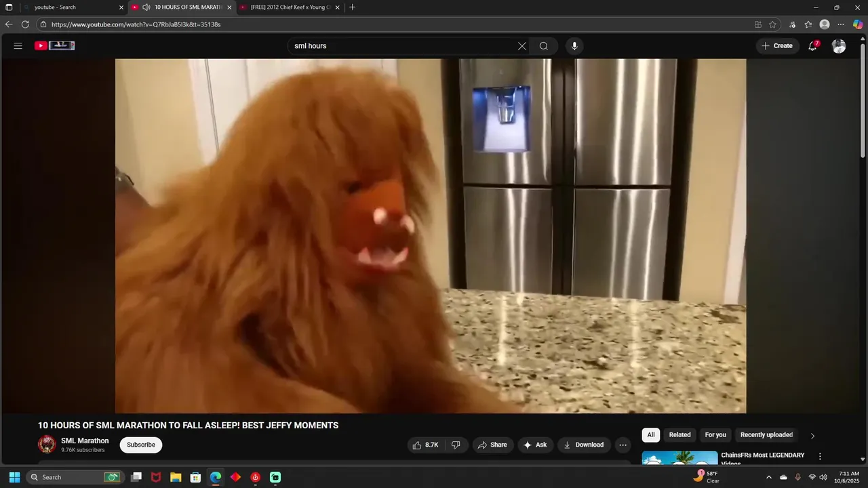Screen dimensions: 868x488
Task: Open the split screen/apps icon in address bar
Action: pos(757,24)
